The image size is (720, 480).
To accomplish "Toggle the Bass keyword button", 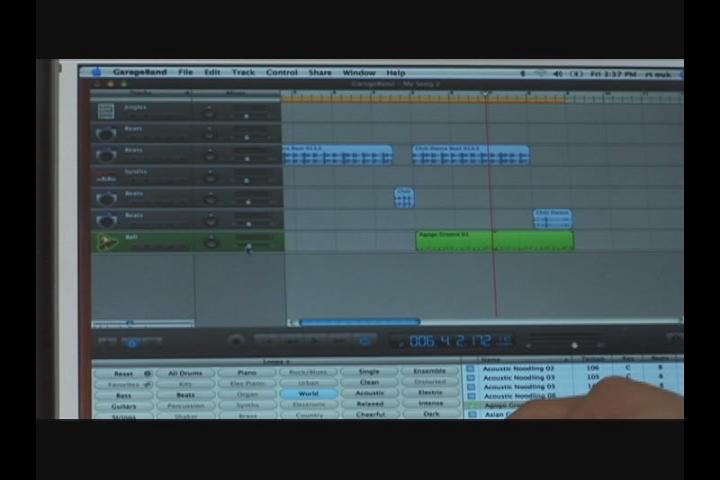I will [x=124, y=395].
